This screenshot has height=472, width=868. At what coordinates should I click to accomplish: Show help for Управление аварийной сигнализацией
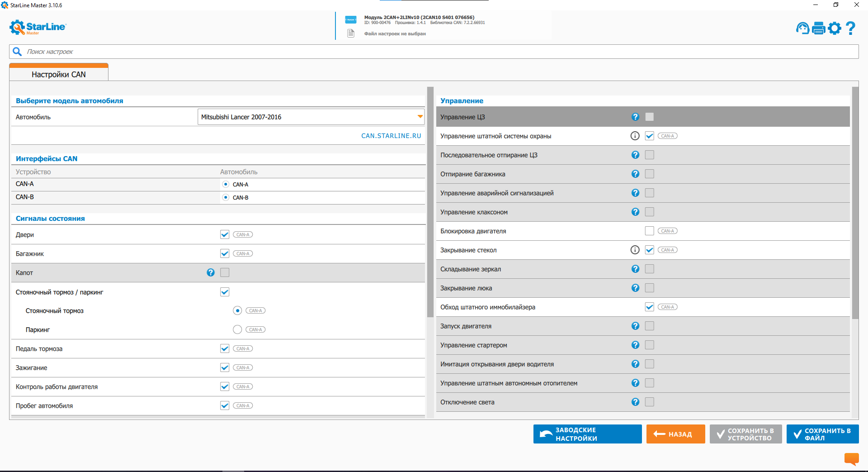click(x=635, y=193)
